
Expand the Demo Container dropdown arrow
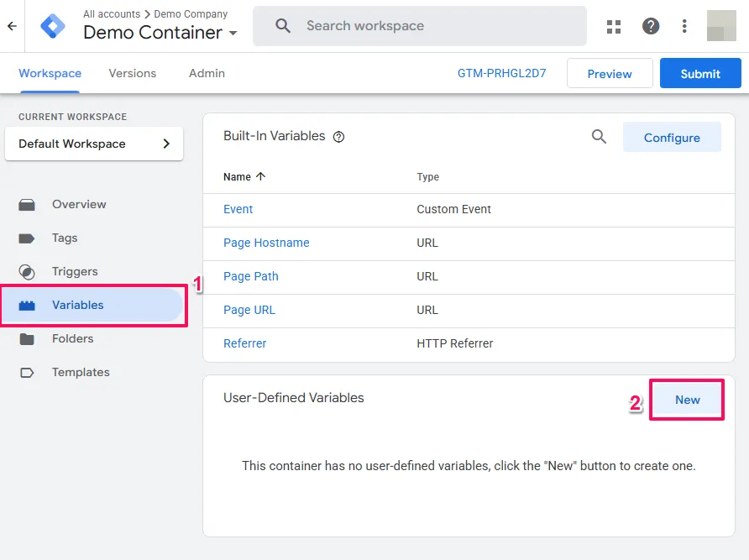point(233,34)
